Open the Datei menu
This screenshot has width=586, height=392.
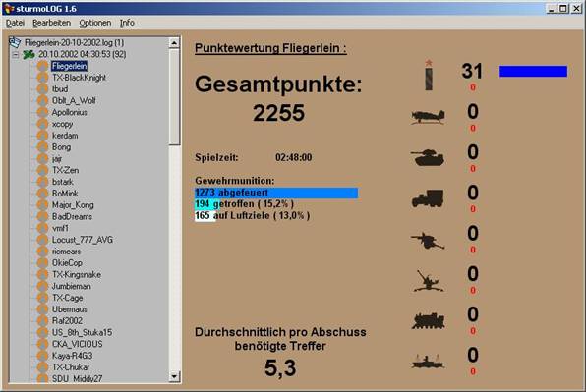coord(15,23)
